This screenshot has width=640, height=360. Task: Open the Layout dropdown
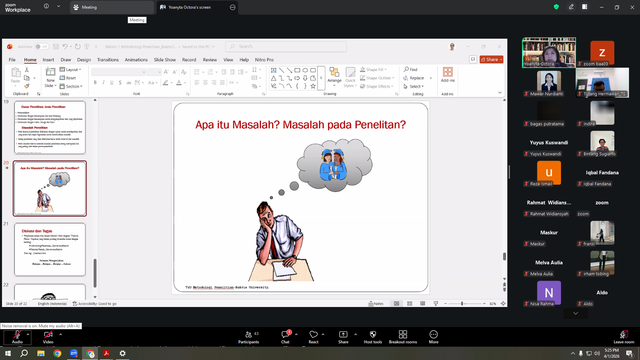tap(71, 70)
